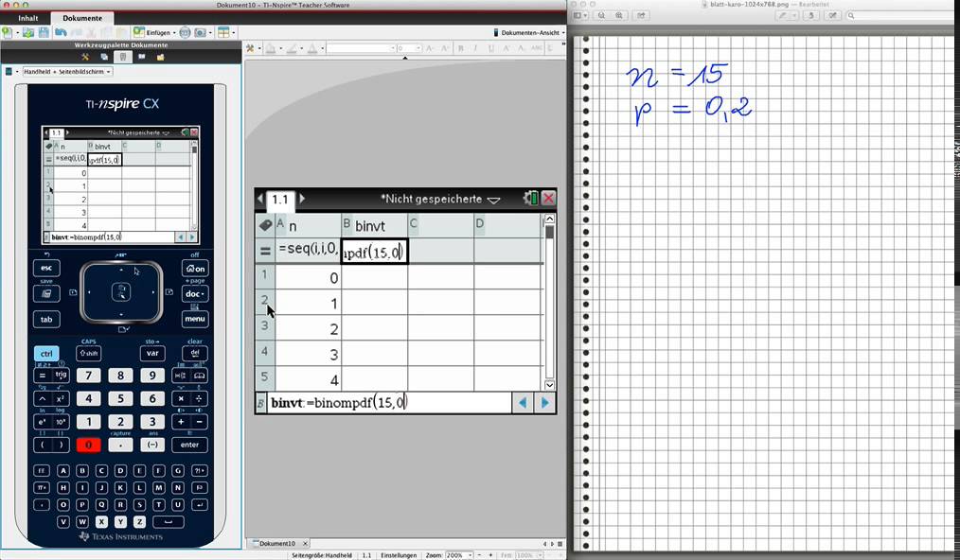The image size is (960, 560).
Task: Click the previous page arrow beside 1.1 tab
Action: point(260,199)
